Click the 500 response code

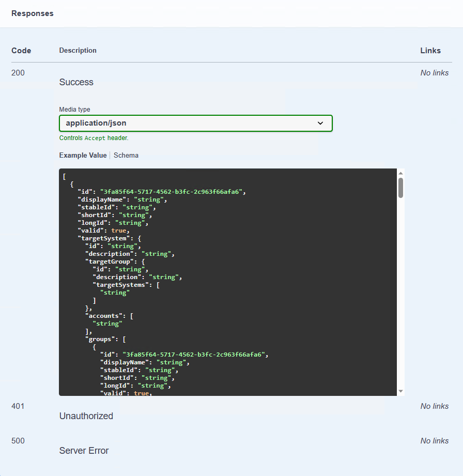(18, 441)
